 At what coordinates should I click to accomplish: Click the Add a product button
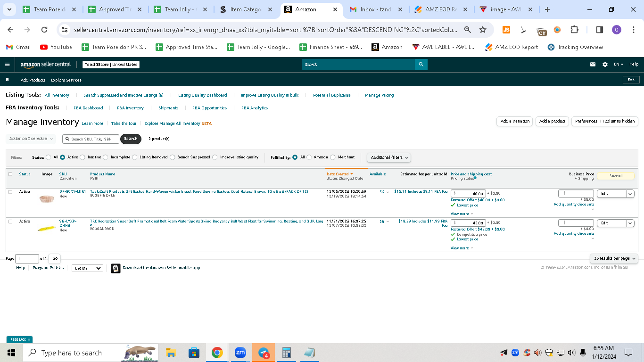point(552,121)
